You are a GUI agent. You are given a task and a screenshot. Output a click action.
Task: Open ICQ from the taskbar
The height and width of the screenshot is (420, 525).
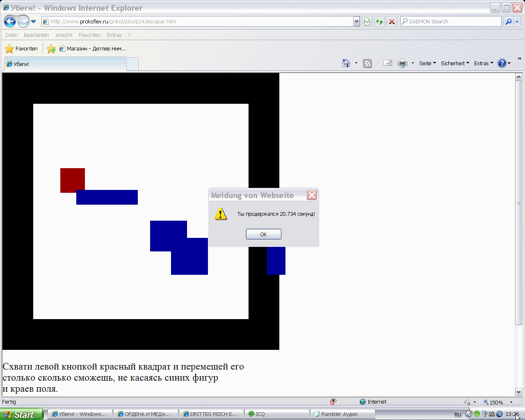click(277, 414)
